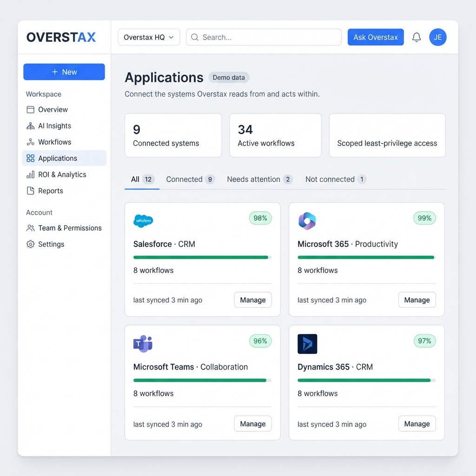Manage the Microsoft Teams integration
Screen dimensions: 476x476
(253, 424)
